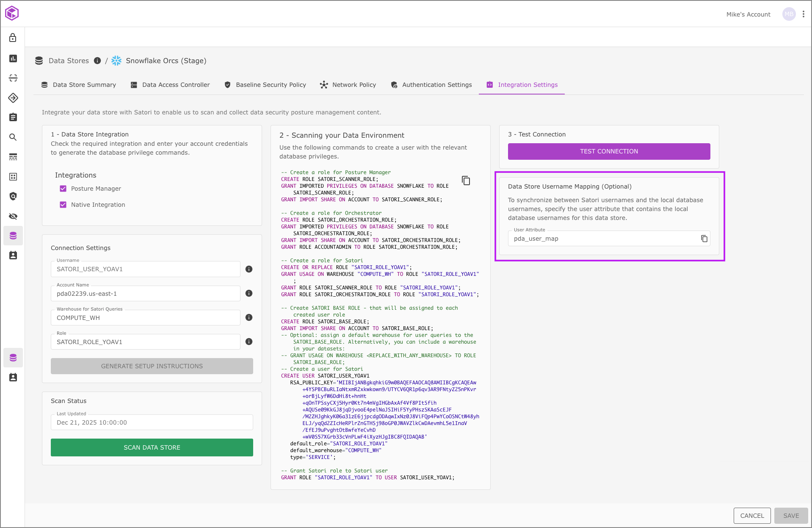Uncheck the Posture Manager checkbox

tap(63, 189)
